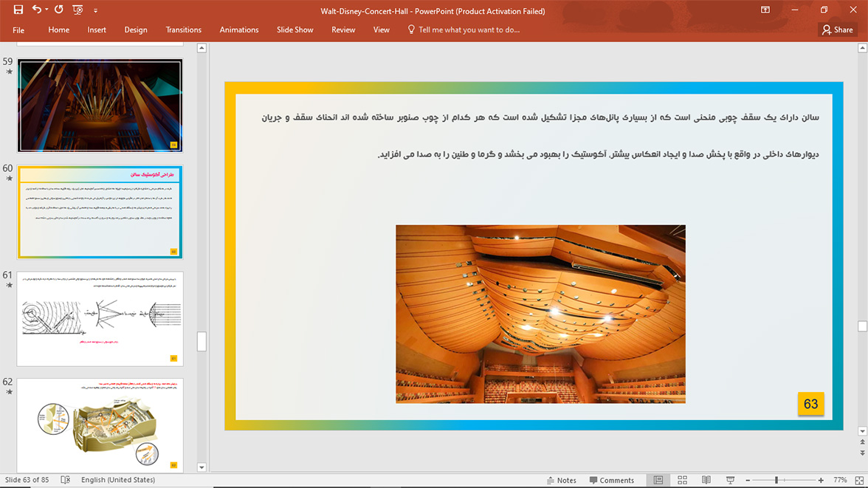
Task: Click the thumbnail pane scroll up arrow
Action: click(x=201, y=48)
